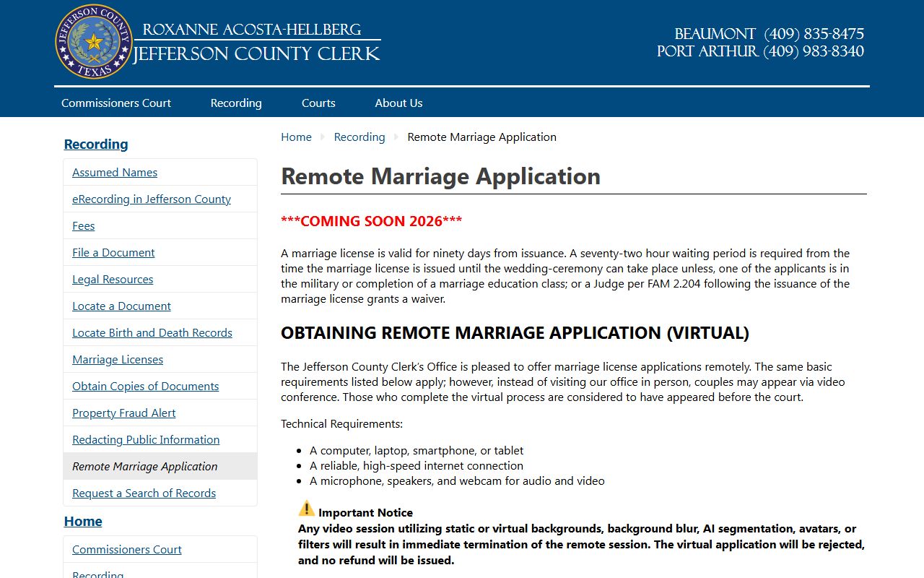Viewport: 924px width, 578px height.
Task: Click the Remote Marriage Application page heading
Action: coord(440,176)
